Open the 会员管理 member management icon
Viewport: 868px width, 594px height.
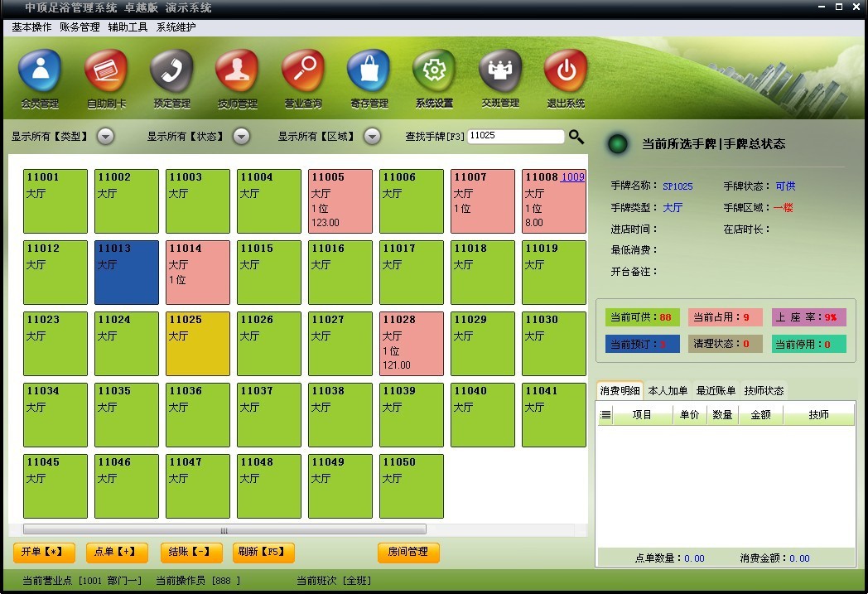38,79
